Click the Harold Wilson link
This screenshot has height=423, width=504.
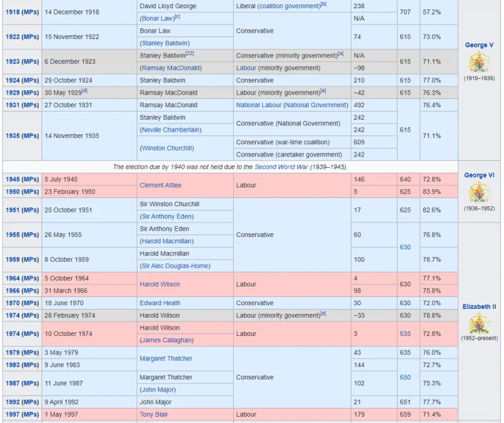click(160, 284)
